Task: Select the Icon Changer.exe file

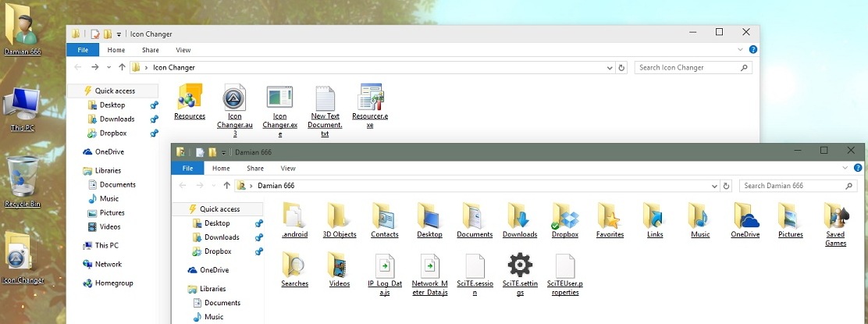Action: pyautogui.click(x=279, y=110)
